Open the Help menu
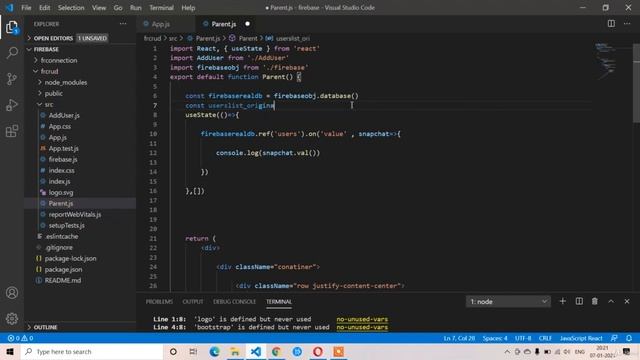Image resolution: width=640 pixels, height=360 pixels. point(188,8)
